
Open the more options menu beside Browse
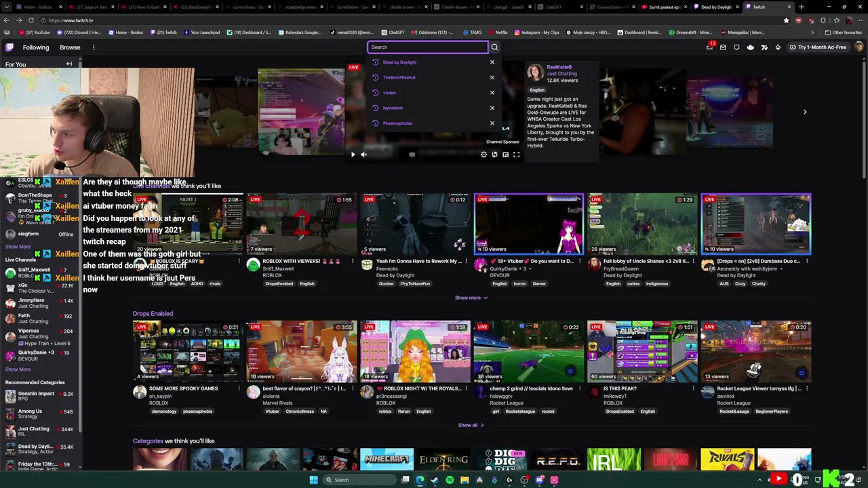(x=94, y=47)
